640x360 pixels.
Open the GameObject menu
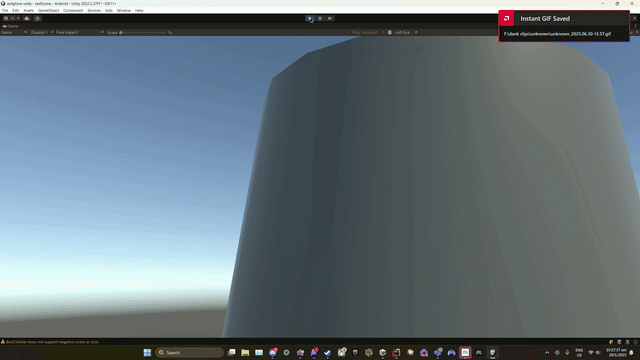[49, 10]
